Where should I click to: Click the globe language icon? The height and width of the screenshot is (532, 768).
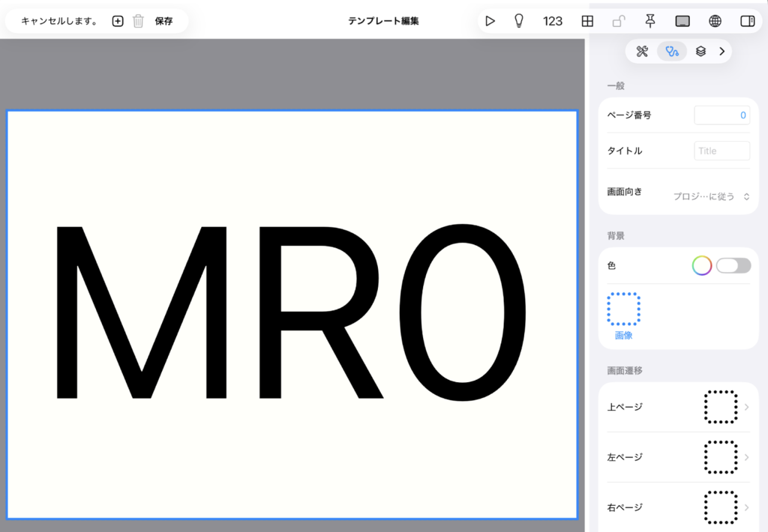tap(715, 21)
